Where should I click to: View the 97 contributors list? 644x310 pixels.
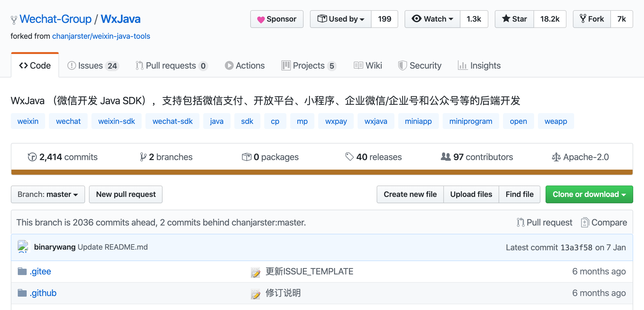pos(477,157)
